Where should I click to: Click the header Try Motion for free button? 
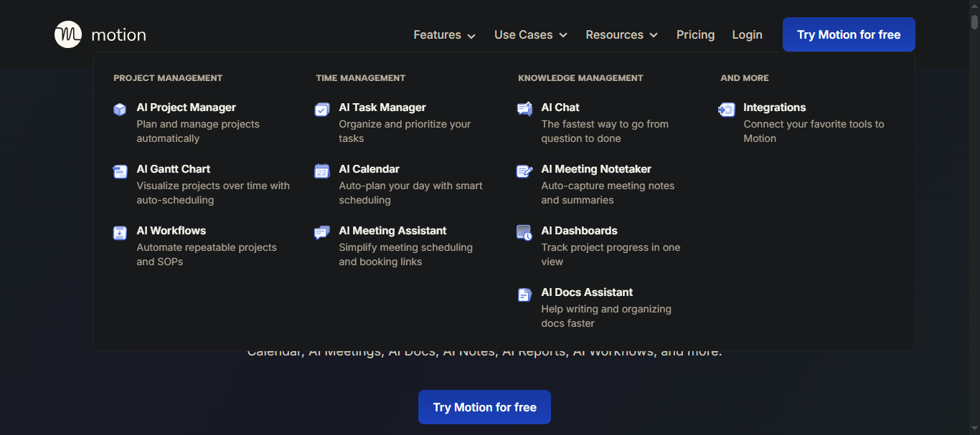[849, 34]
